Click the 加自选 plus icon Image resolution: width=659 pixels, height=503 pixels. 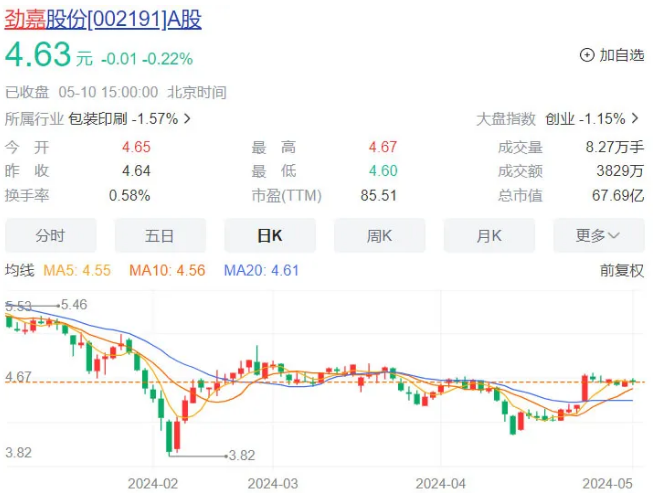click(587, 55)
